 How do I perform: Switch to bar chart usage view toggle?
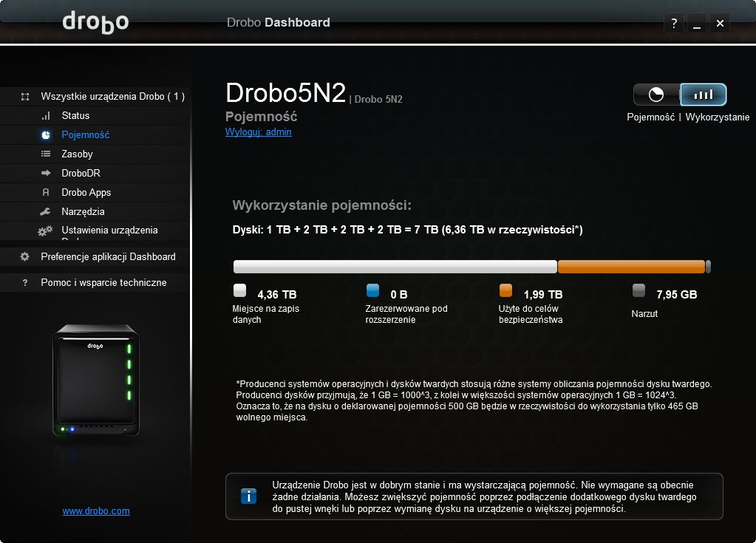(x=703, y=95)
